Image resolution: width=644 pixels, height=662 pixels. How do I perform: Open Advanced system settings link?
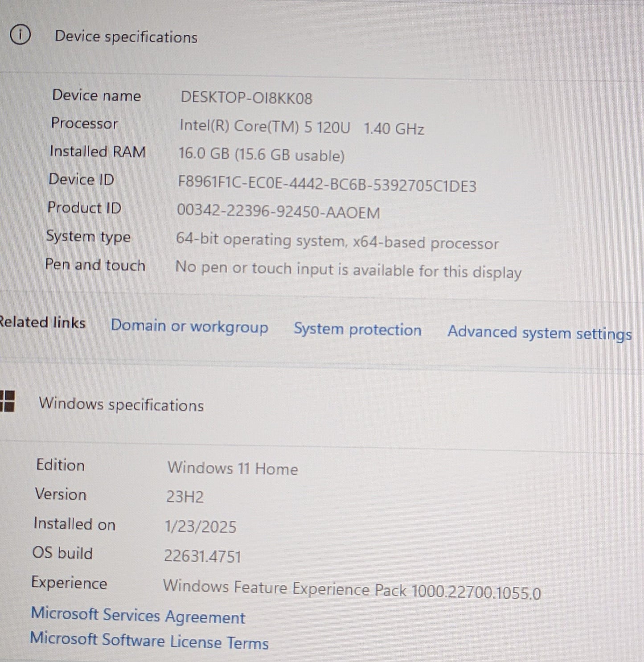[x=539, y=333]
